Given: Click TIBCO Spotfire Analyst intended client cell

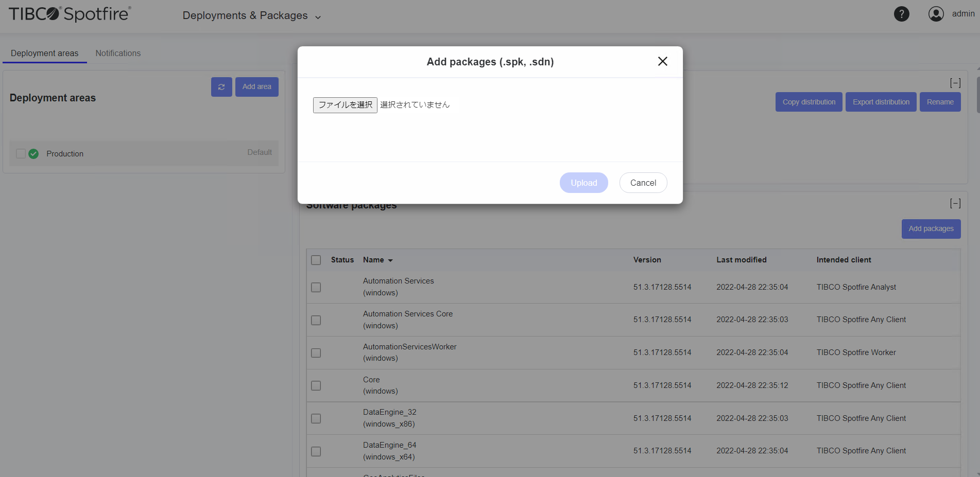Looking at the screenshot, I should 856,287.
